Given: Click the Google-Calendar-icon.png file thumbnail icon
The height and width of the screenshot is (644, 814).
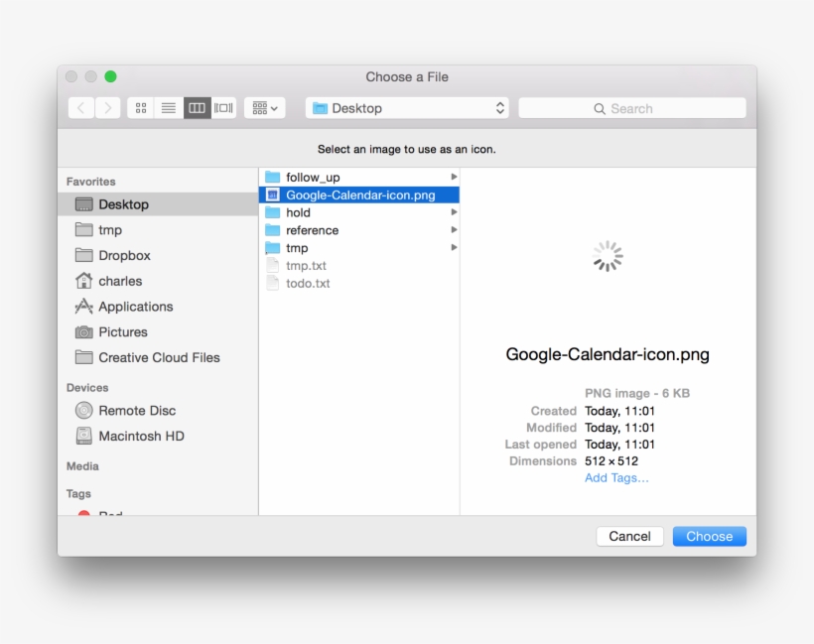Looking at the screenshot, I should 273,195.
